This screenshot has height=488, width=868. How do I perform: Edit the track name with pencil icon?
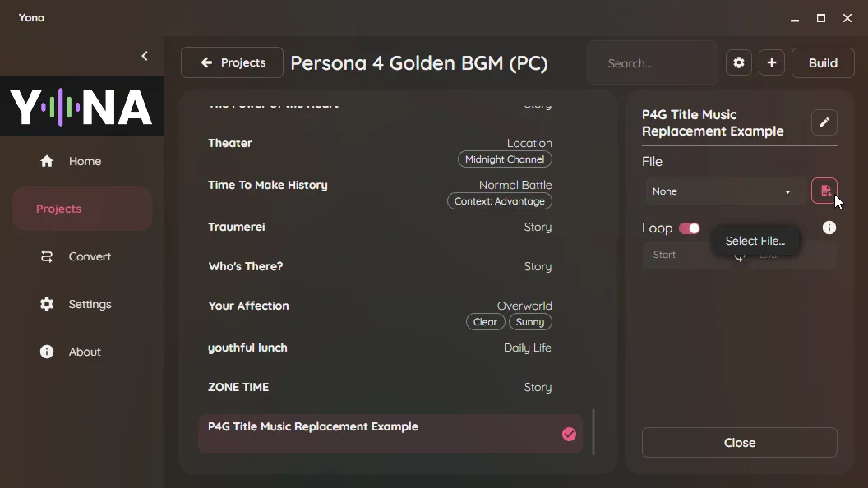pos(824,122)
